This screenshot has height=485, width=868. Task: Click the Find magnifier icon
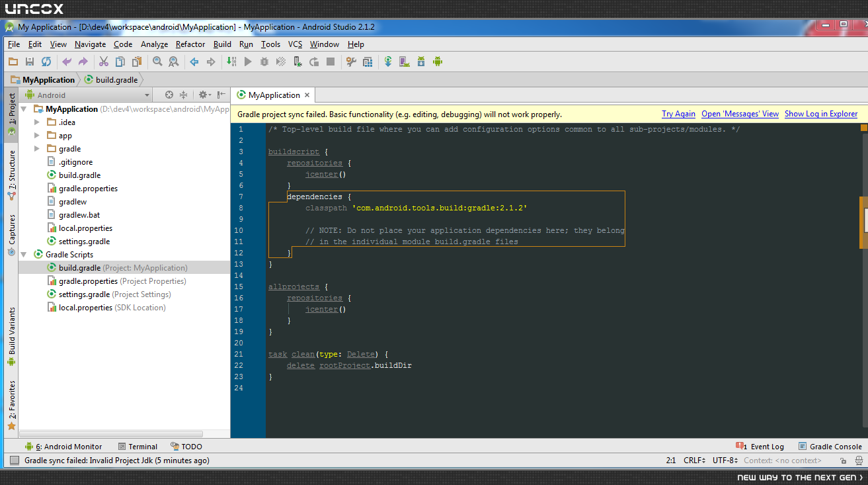[157, 62]
